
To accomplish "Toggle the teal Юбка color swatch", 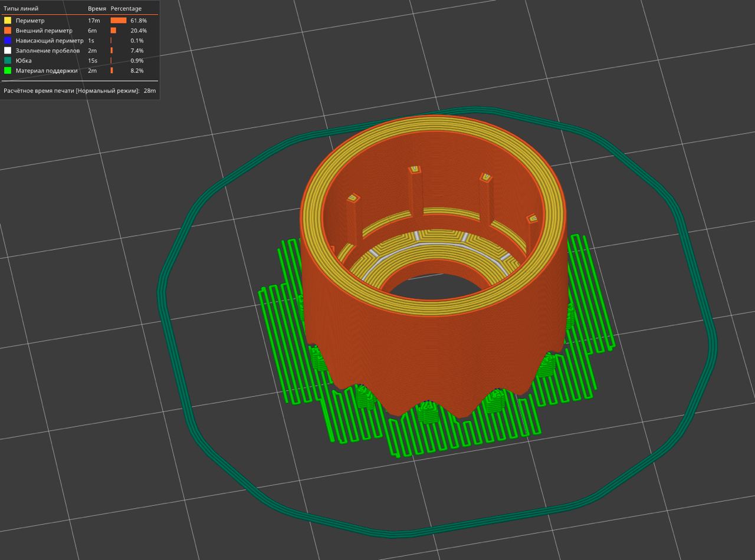I will coord(8,61).
